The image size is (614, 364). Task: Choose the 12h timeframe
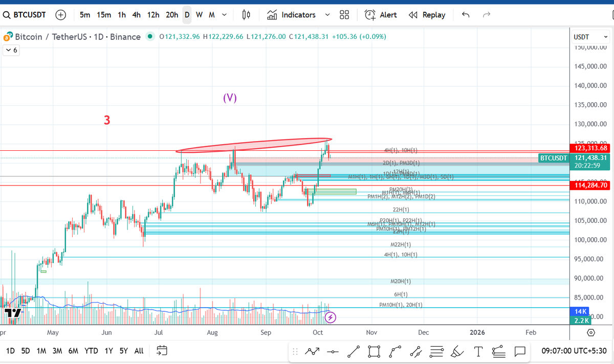click(x=153, y=15)
